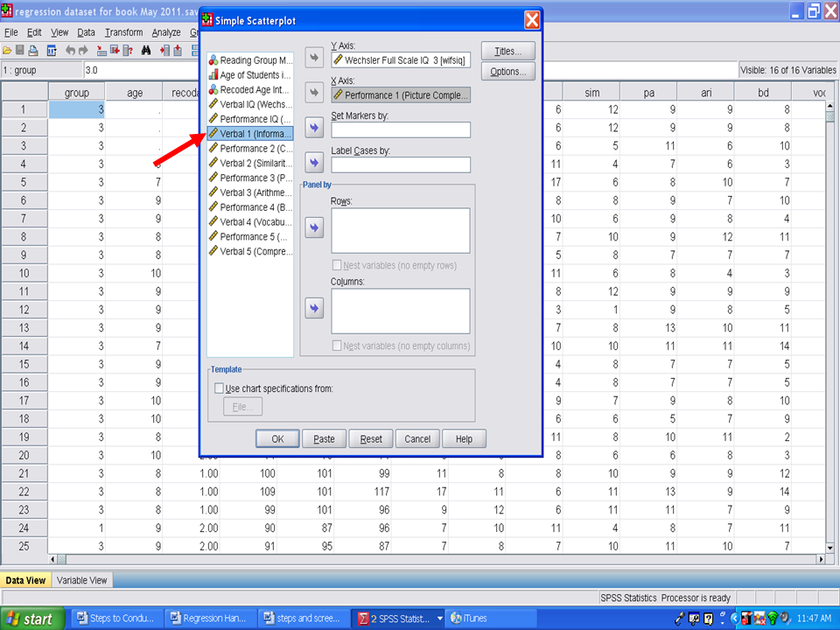Click arrow button beside Y Axis field
Image resolution: width=840 pixels, height=630 pixels.
tap(314, 59)
